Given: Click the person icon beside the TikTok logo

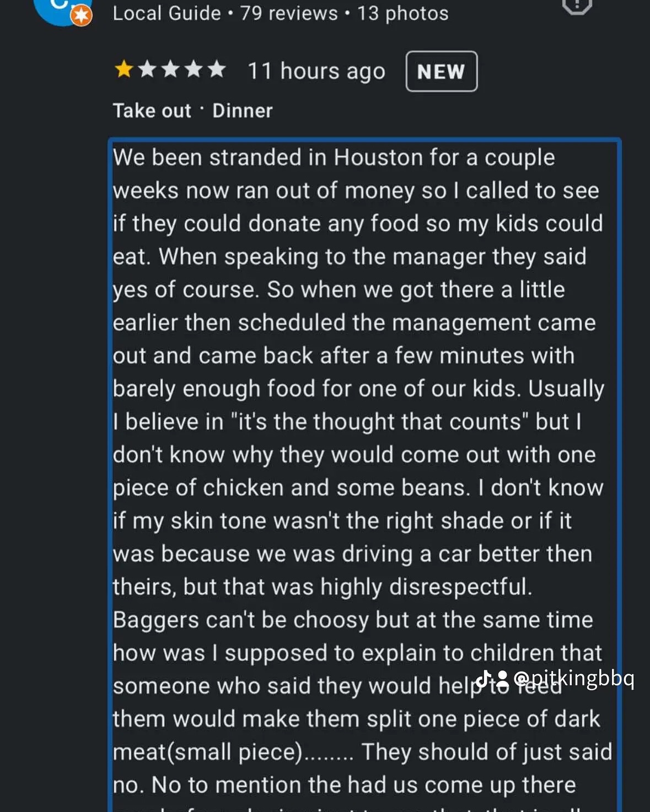Looking at the screenshot, I should pos(502,679).
